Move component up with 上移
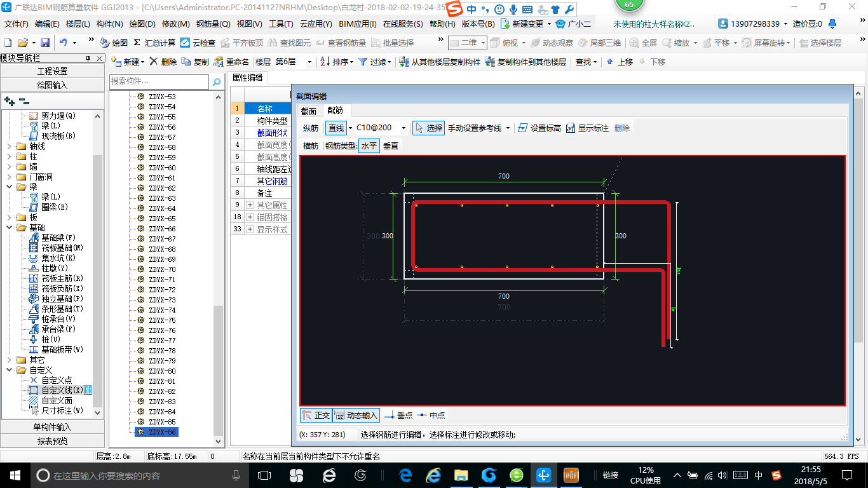 pos(620,62)
